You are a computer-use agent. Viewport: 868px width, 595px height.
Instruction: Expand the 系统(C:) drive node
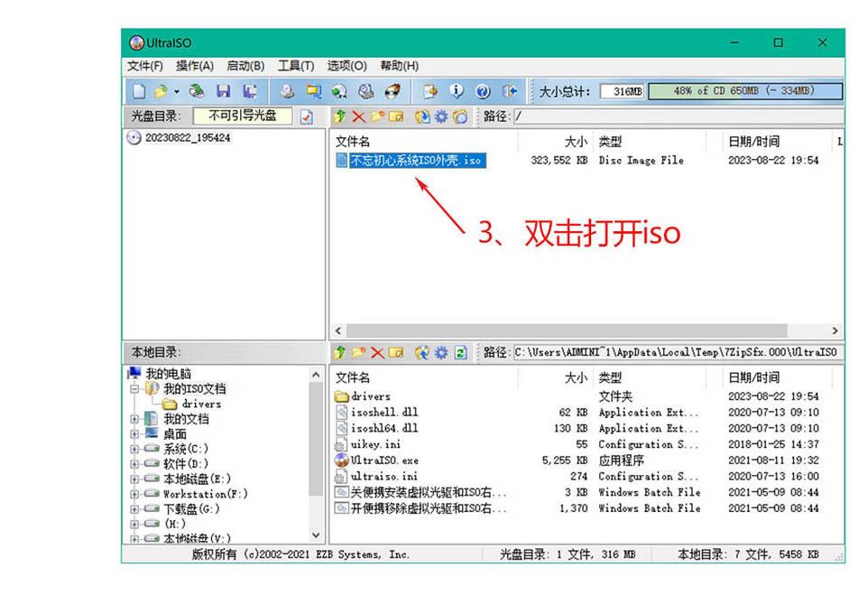coord(134,449)
